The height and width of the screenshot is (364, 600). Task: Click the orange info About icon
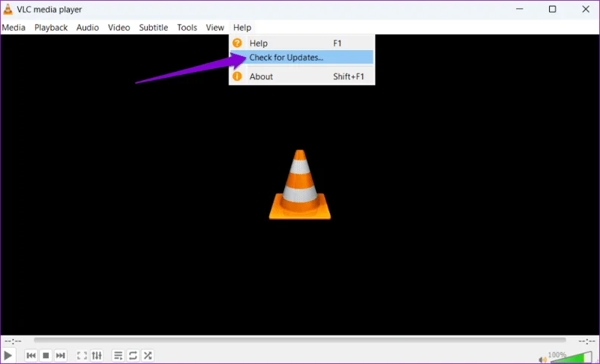(237, 76)
